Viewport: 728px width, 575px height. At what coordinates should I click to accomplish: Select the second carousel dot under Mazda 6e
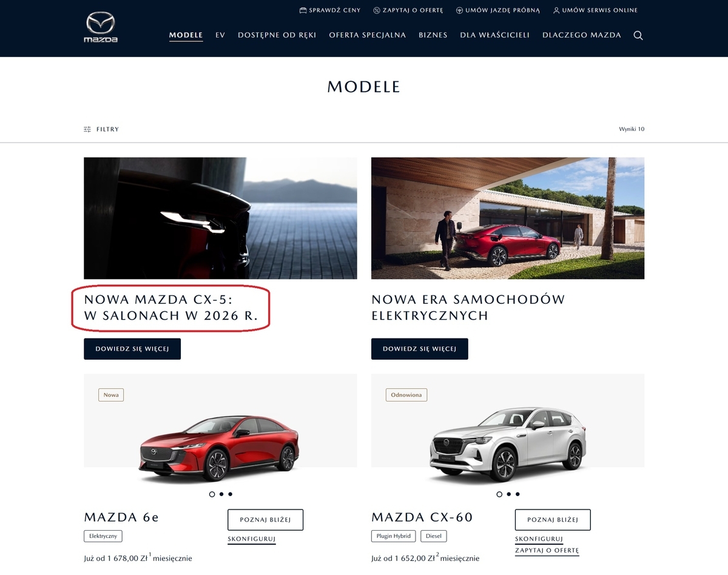coord(221,494)
